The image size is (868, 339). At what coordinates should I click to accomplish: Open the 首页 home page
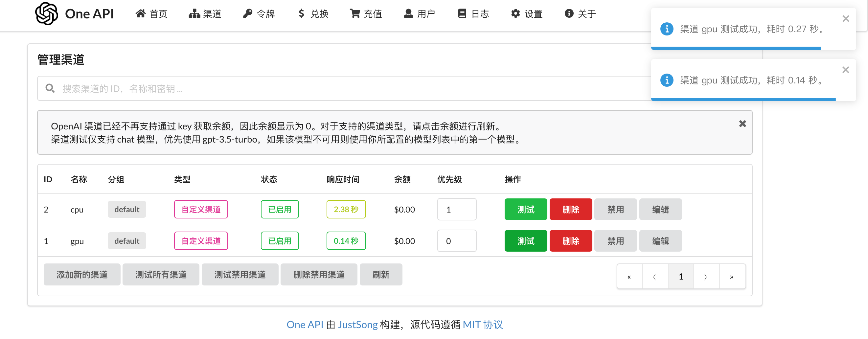151,14
